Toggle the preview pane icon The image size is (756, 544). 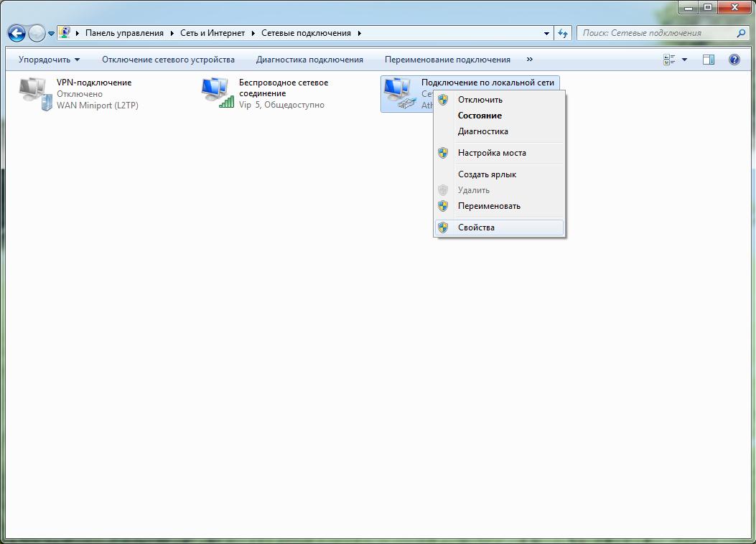tap(708, 60)
